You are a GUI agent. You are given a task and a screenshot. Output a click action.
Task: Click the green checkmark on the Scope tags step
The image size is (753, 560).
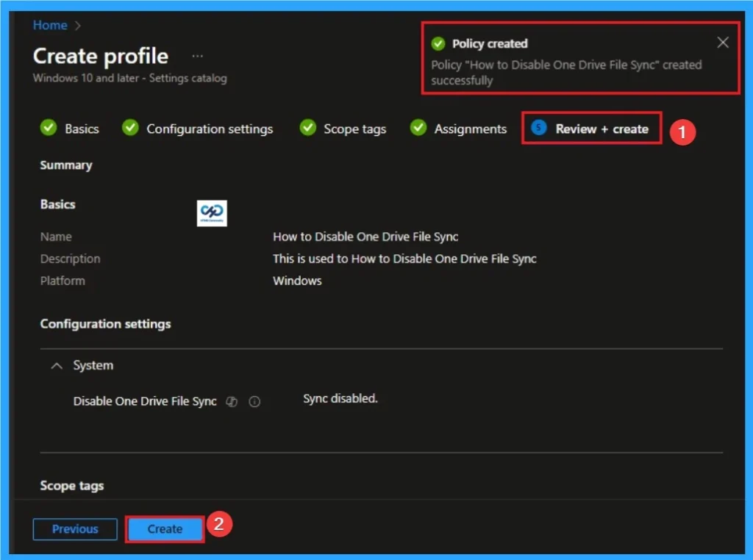(x=308, y=128)
